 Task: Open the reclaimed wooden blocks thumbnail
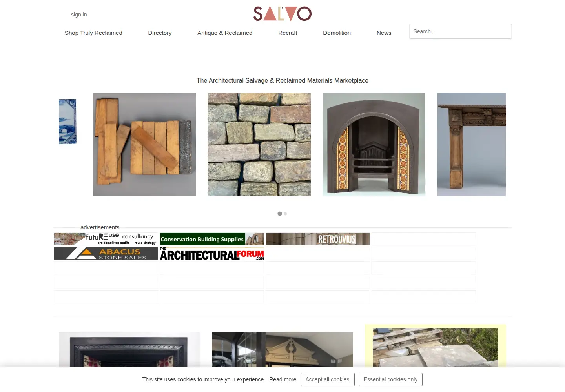click(x=144, y=144)
